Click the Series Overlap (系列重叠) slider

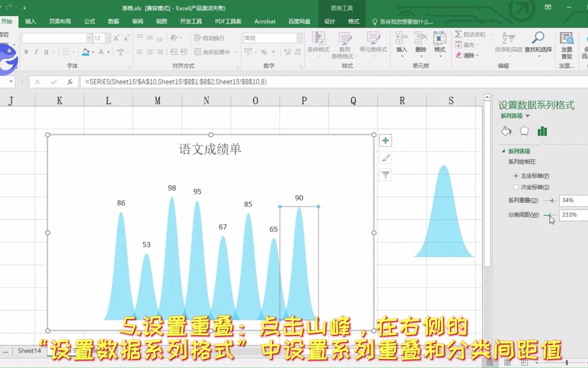(550, 200)
